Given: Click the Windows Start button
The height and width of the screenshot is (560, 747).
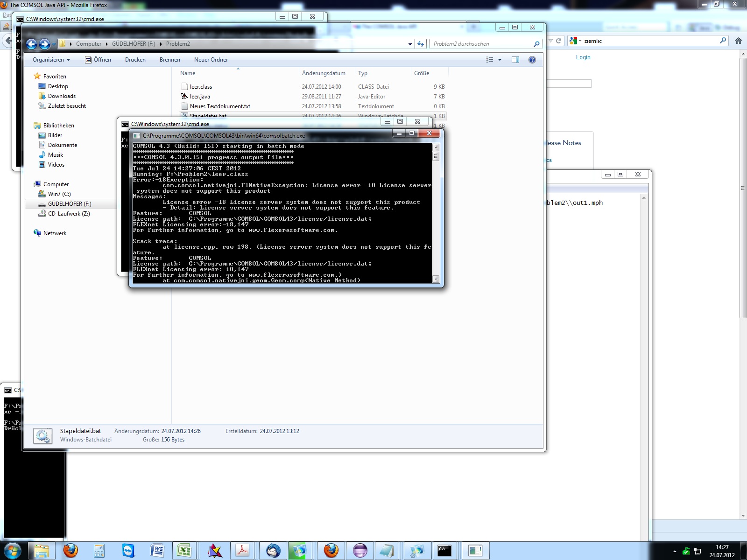Looking at the screenshot, I should (x=13, y=551).
